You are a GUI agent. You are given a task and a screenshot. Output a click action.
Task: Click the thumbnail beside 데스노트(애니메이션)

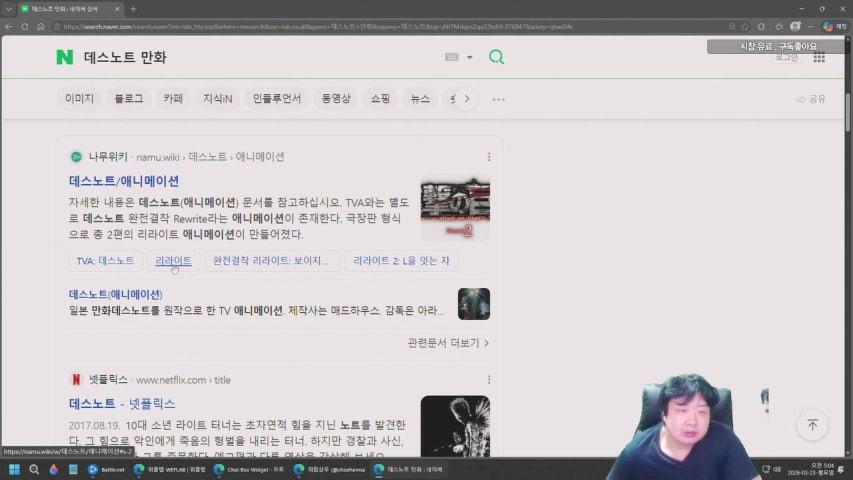(474, 304)
